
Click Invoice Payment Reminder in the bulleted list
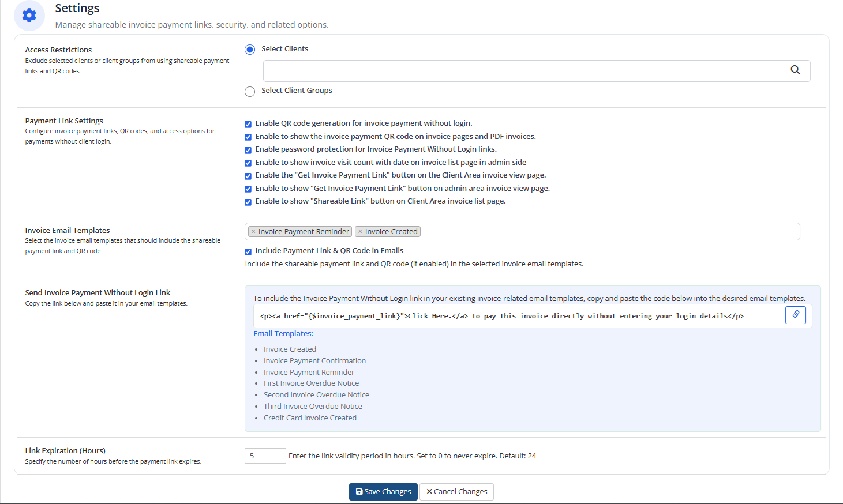309,372
